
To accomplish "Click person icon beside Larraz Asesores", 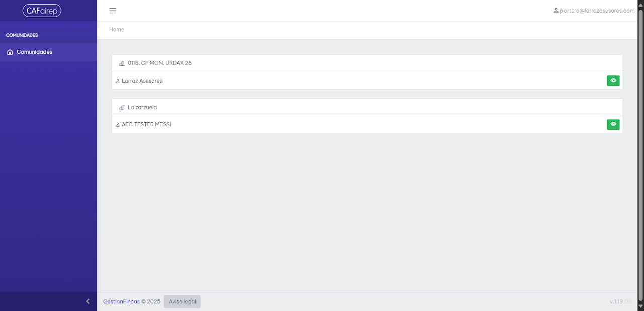I will tap(118, 81).
